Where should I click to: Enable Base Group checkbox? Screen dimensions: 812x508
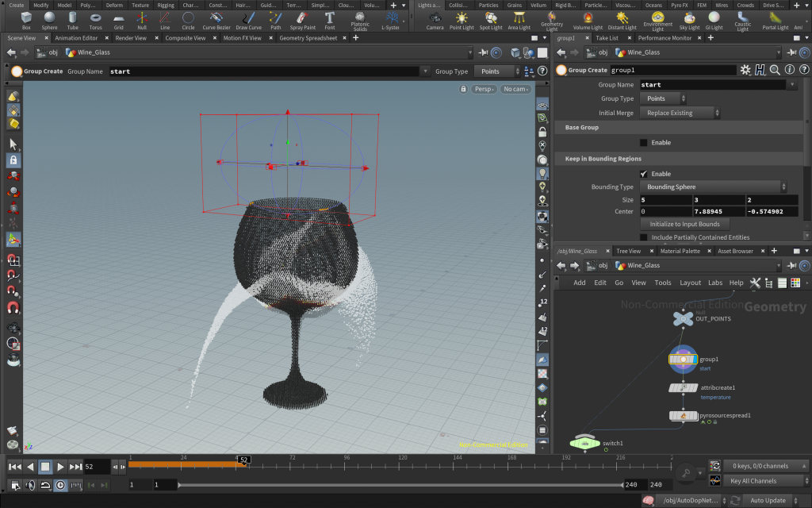click(643, 143)
